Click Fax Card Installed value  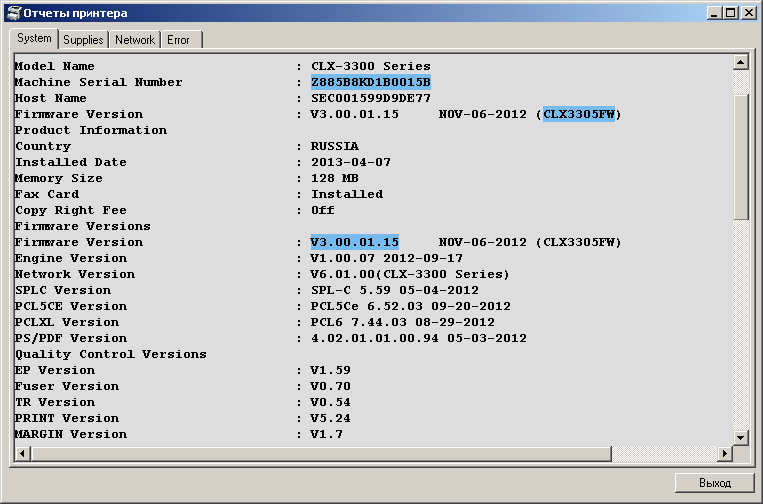[347, 195]
